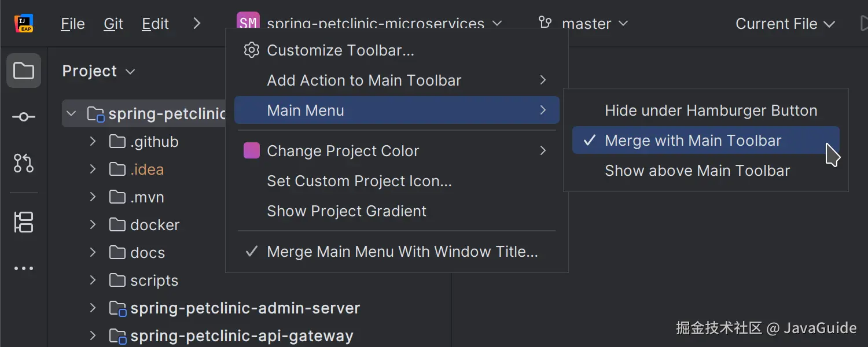Click the Customize Toolbar gear icon
The height and width of the screenshot is (347, 868).
[251, 50]
